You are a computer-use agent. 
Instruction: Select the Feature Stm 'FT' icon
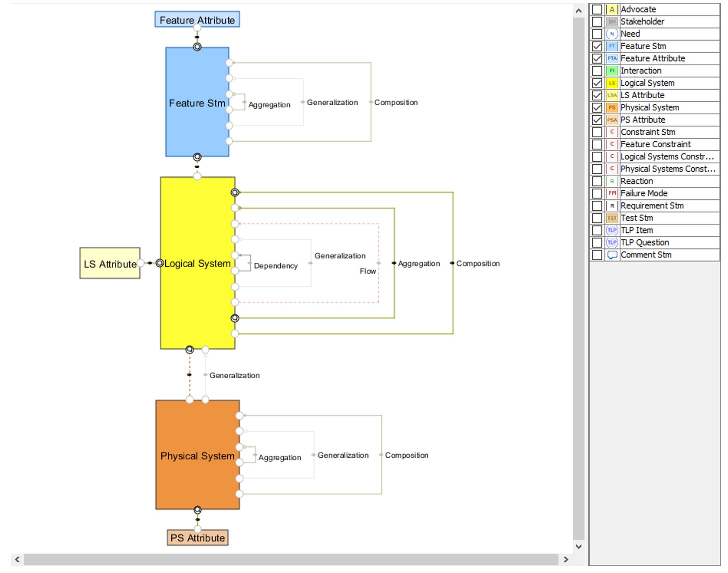[x=611, y=46]
